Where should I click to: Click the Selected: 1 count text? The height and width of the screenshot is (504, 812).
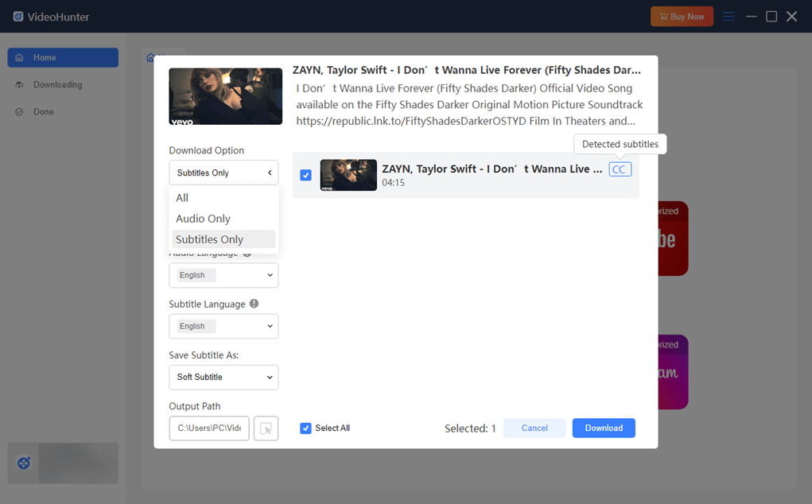pos(470,428)
